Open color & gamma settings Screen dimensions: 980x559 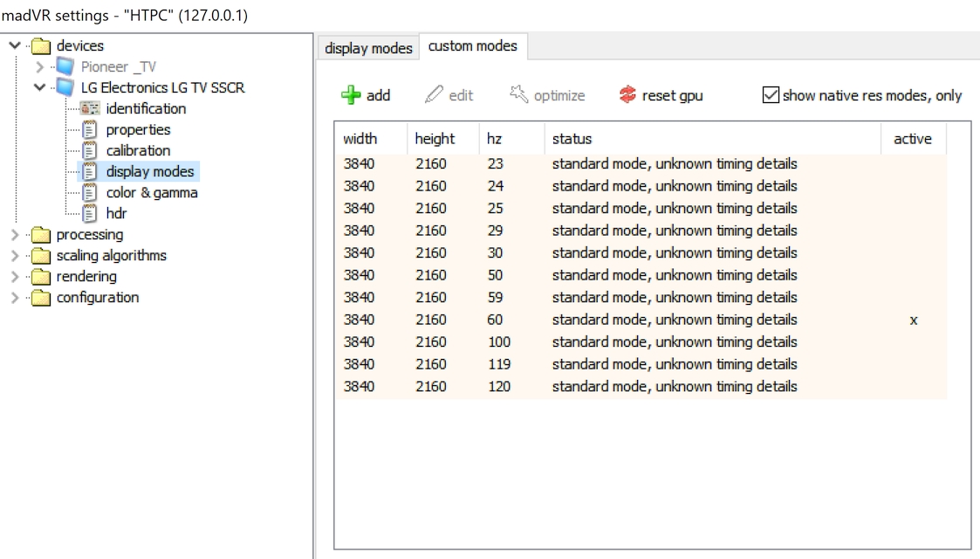(x=151, y=193)
